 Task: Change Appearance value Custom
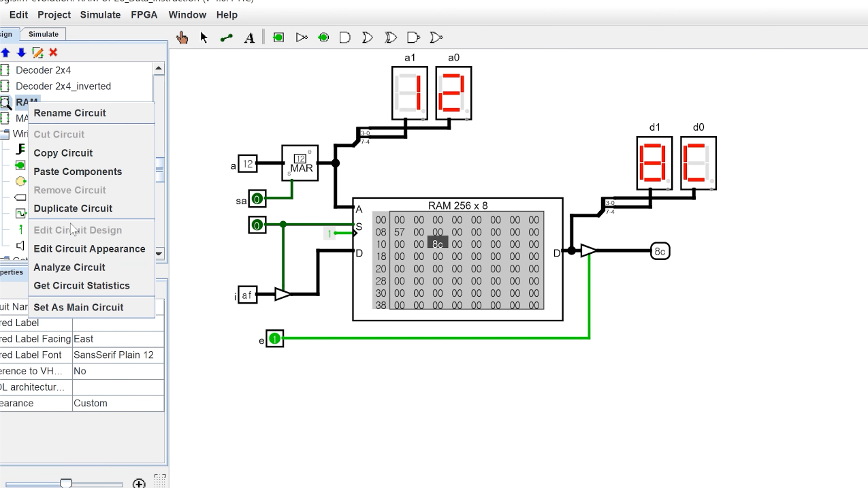pos(118,403)
